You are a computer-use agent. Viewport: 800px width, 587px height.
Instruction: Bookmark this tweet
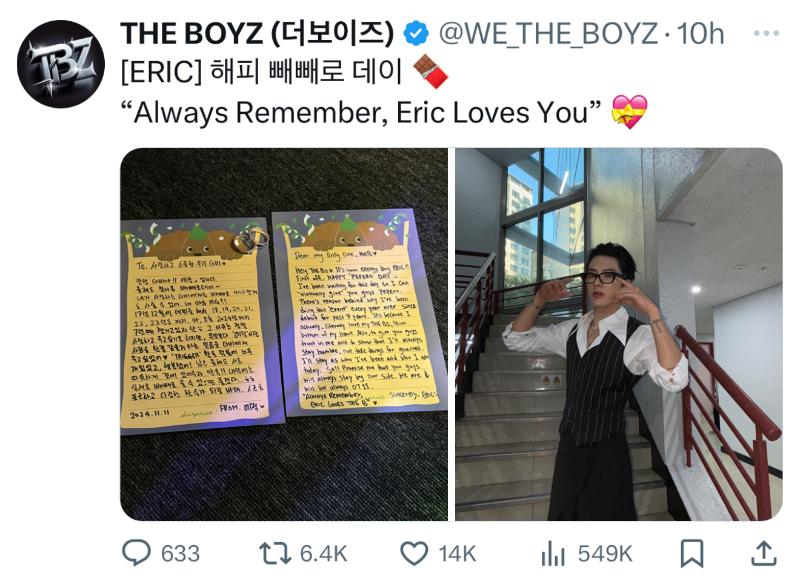[692, 553]
